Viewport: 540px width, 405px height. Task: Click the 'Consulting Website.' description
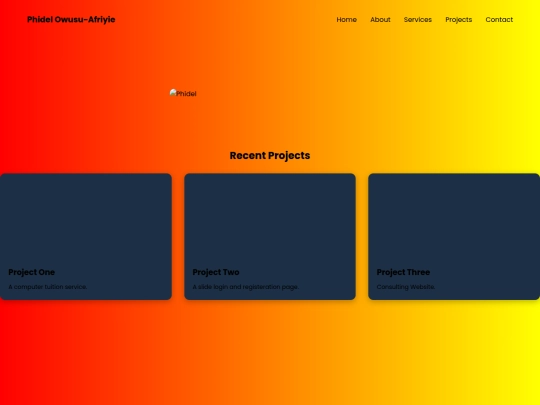(406, 287)
